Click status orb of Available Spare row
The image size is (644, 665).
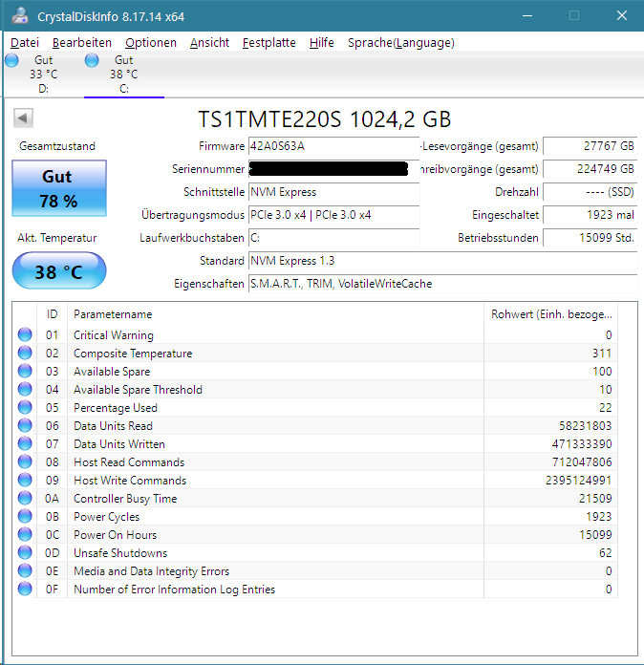(25, 371)
